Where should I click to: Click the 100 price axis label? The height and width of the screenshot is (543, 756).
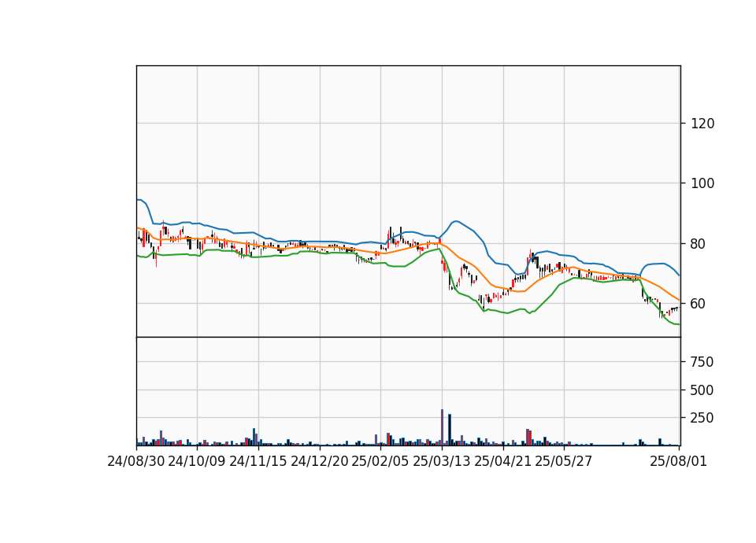pos(702,183)
